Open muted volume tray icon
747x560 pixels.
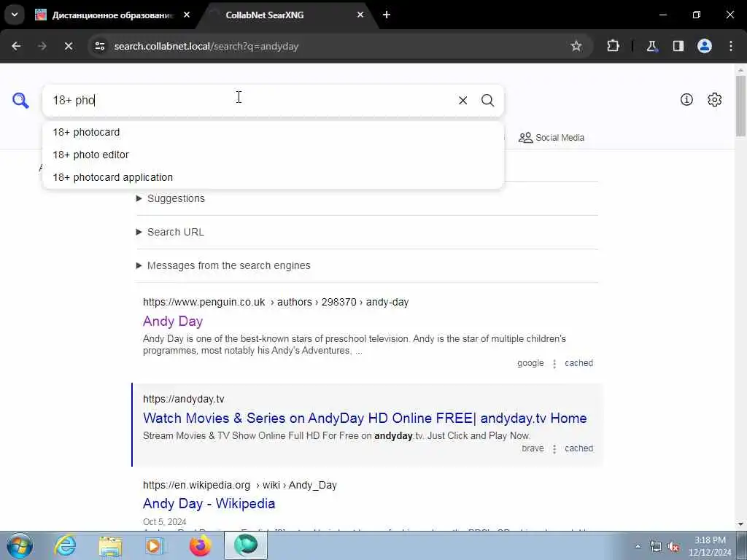[673, 547]
